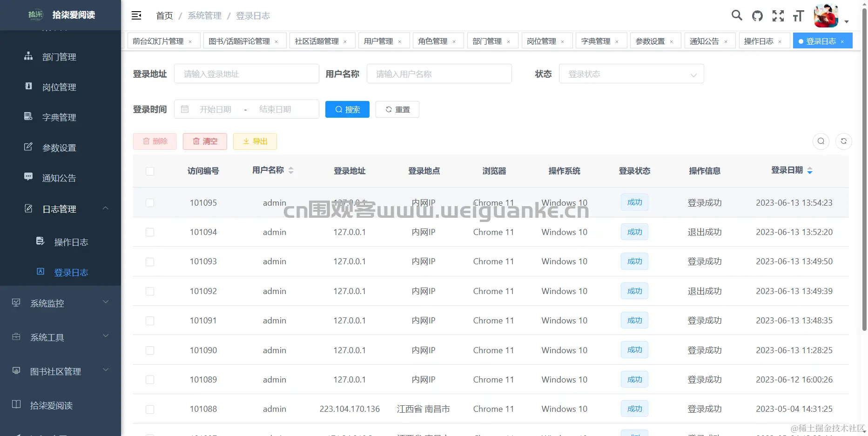Check the row 101092 checkbox

tap(150, 291)
